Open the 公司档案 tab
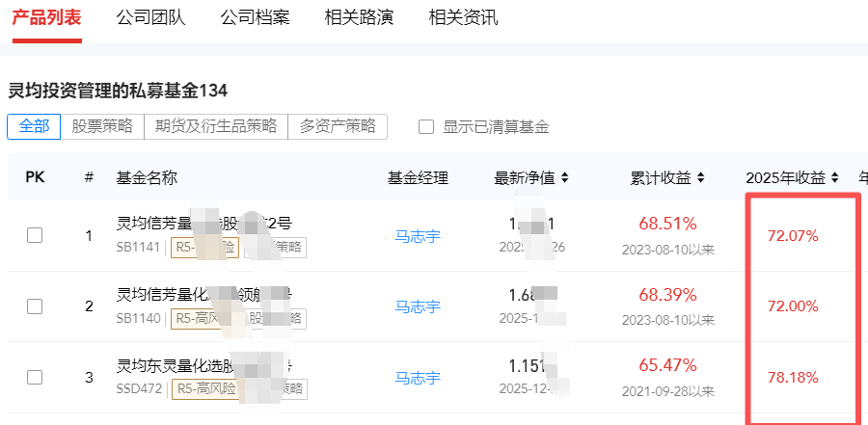The height and width of the screenshot is (425, 868). (255, 18)
